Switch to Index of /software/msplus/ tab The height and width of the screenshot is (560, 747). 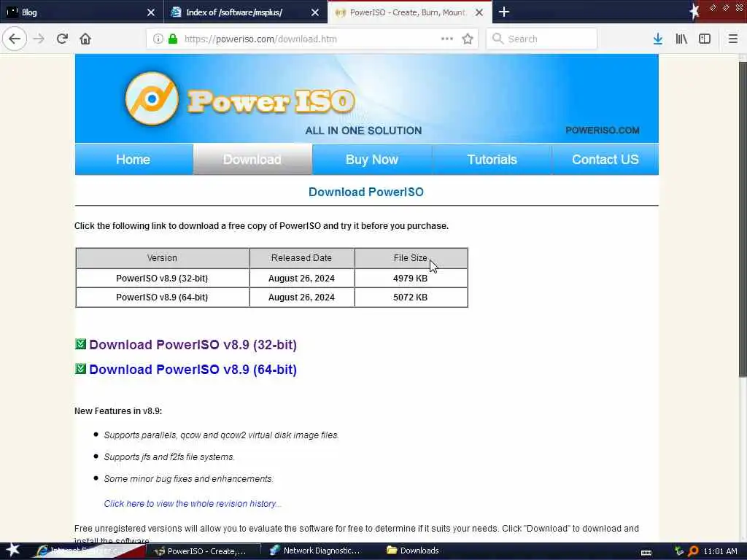pyautogui.click(x=246, y=12)
